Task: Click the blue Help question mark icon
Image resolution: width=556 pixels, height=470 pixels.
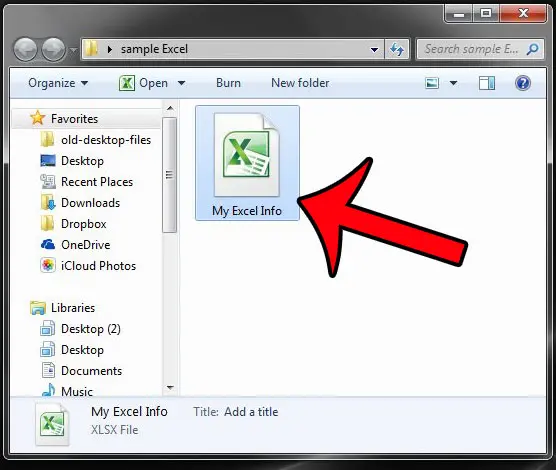Action: [523, 83]
